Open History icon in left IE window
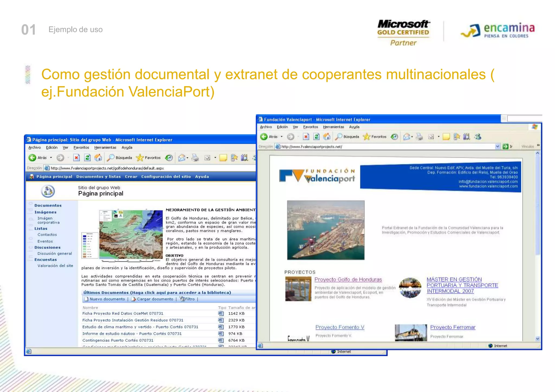This screenshot has width=555, height=392. 169,158
